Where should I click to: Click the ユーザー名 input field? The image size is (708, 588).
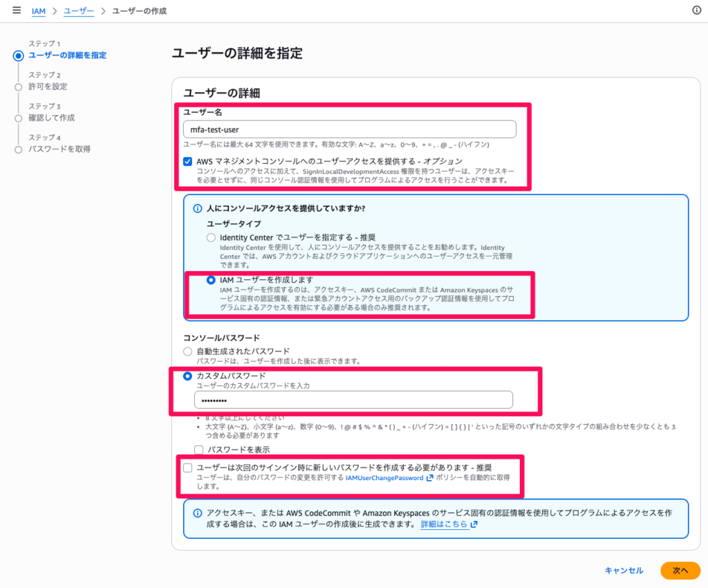pyautogui.click(x=349, y=129)
